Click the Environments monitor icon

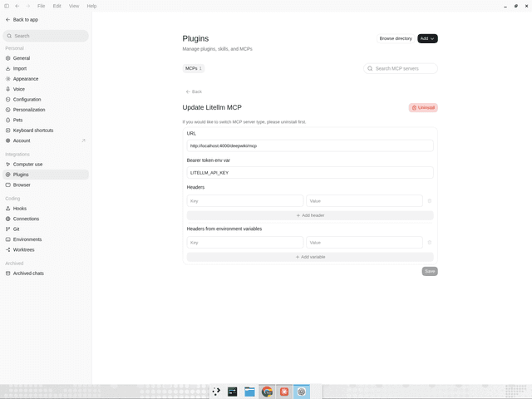(x=7, y=239)
